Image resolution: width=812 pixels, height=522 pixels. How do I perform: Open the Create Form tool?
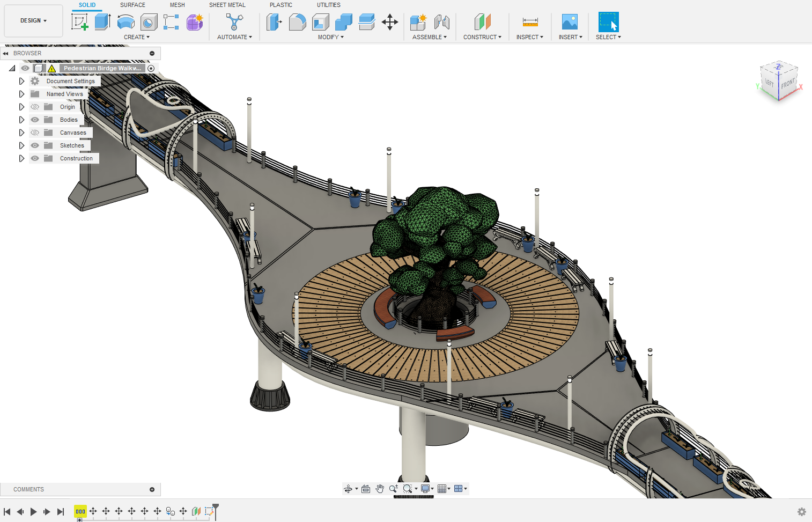tap(195, 22)
